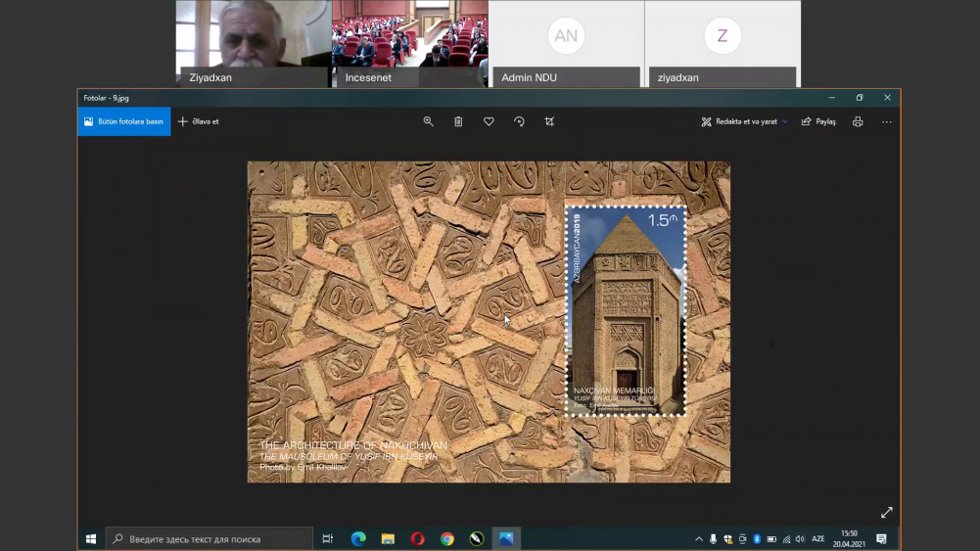Open File Explorer from the taskbar
The width and height of the screenshot is (980, 551).
pos(388,538)
